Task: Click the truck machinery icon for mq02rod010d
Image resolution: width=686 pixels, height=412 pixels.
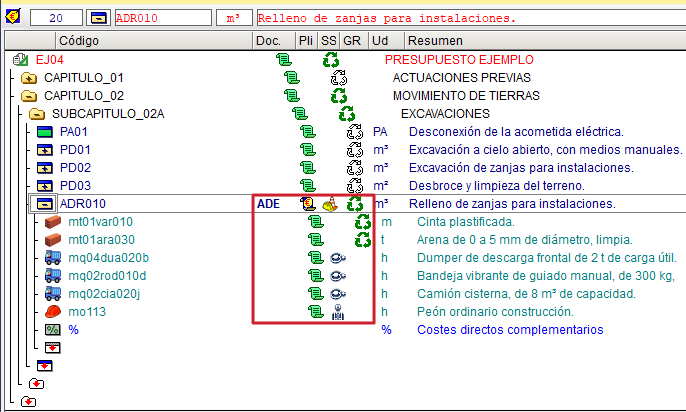Action: point(53,276)
